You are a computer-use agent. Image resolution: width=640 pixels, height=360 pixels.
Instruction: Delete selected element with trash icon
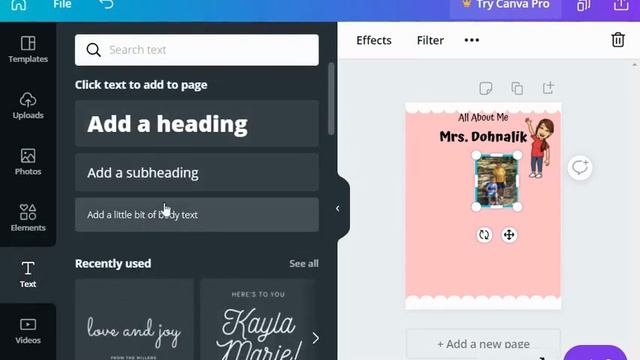point(618,40)
